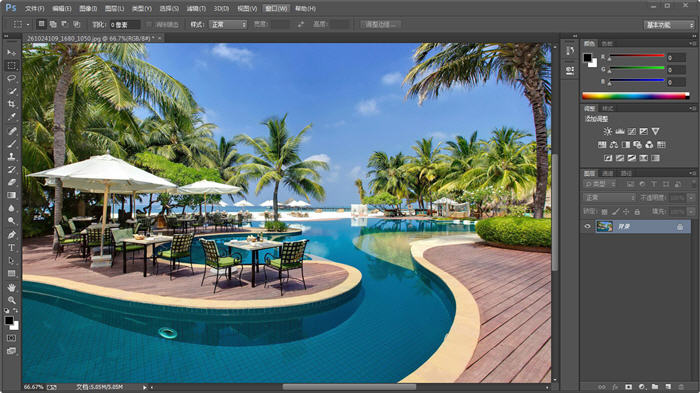700x393 pixels.
Task: Open the Adjustments panel flyout menu
Action: click(692, 108)
